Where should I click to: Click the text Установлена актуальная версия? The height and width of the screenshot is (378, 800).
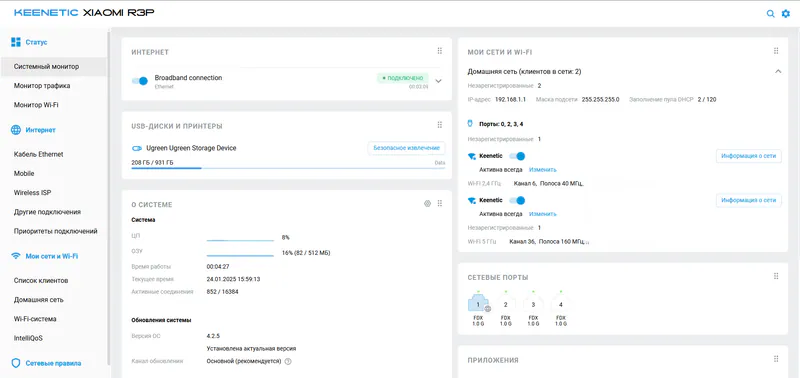point(251,348)
